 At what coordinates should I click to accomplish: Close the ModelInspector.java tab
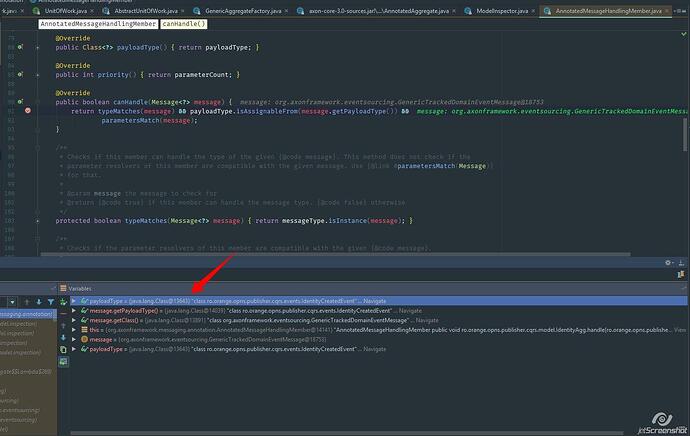[x=533, y=11]
